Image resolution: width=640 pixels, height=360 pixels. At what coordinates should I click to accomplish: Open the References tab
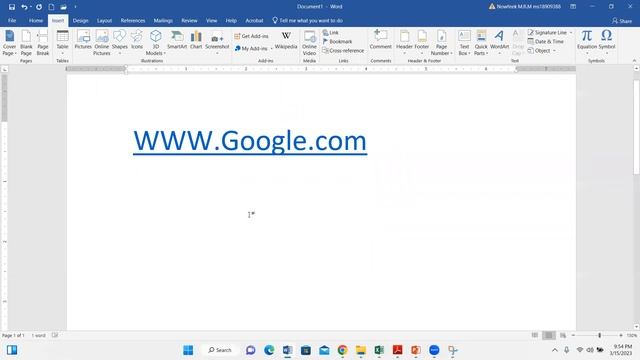click(133, 20)
